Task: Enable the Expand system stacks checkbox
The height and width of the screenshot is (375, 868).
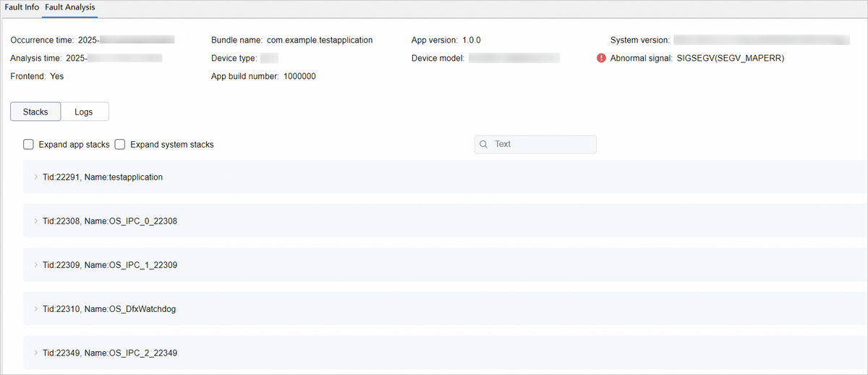Action: (120, 145)
